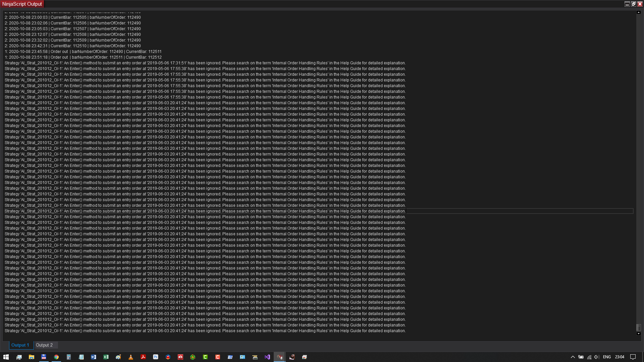644x362 pixels.
Task: Open NinjaTrader from the taskbar
Action: pos(279,357)
